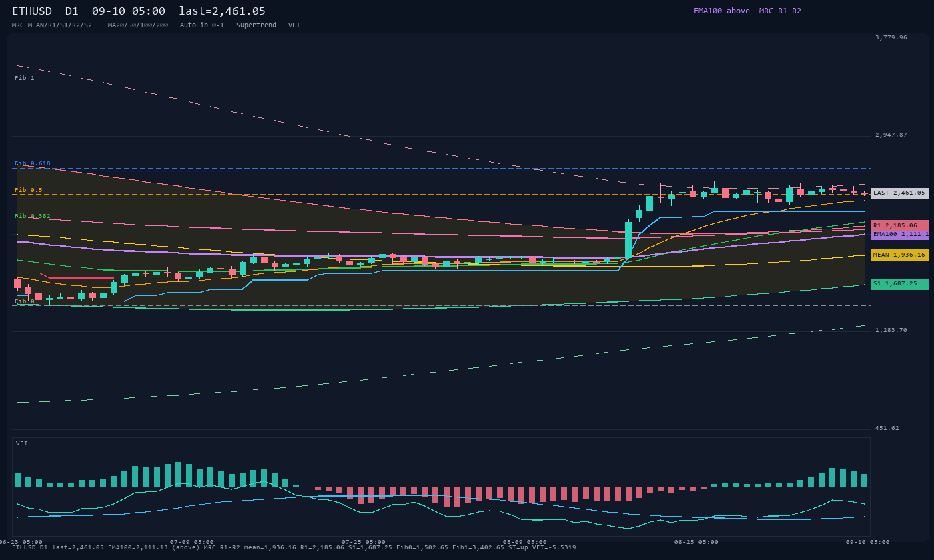The width and height of the screenshot is (934, 560).
Task: Click the 08-25 05:00 date axis label
Action: 696,542
